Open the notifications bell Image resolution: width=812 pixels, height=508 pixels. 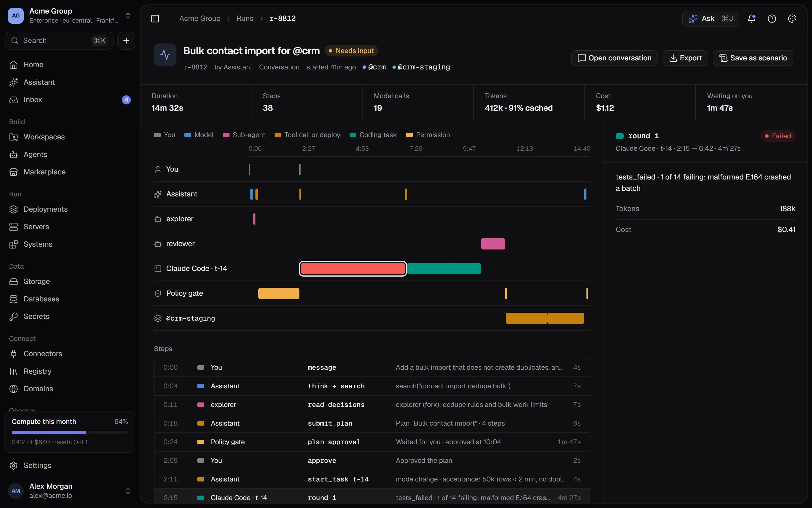(752, 18)
